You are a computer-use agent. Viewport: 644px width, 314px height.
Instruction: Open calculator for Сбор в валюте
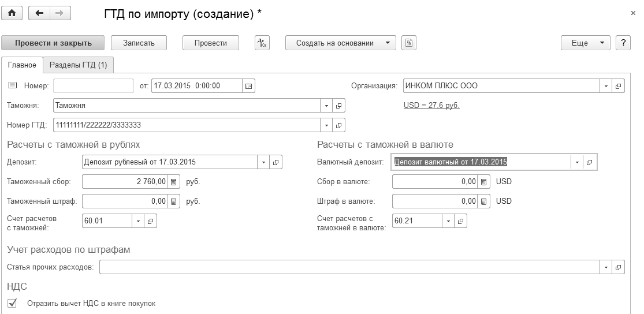484,182
